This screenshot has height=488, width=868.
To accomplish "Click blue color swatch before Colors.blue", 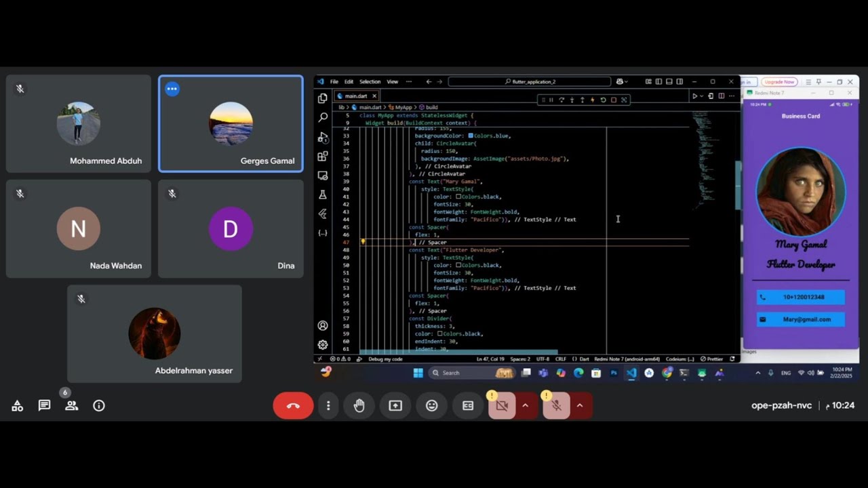I will click(471, 136).
